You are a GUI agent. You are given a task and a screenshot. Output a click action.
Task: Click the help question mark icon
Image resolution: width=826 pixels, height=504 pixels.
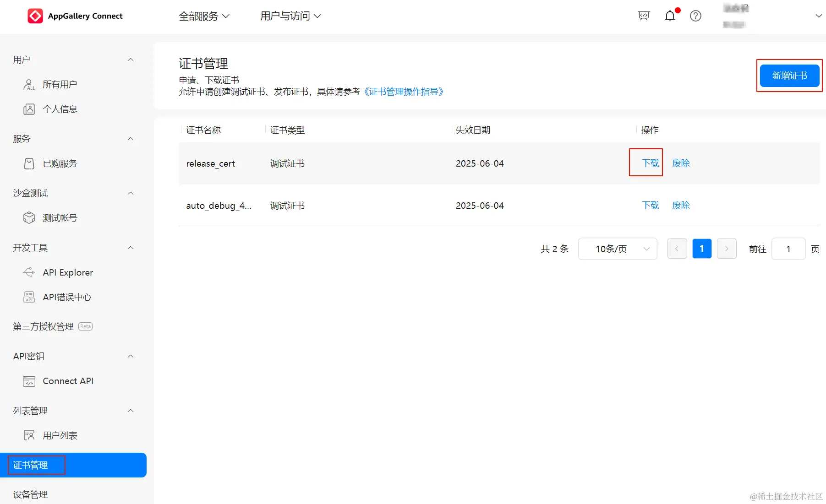click(695, 16)
